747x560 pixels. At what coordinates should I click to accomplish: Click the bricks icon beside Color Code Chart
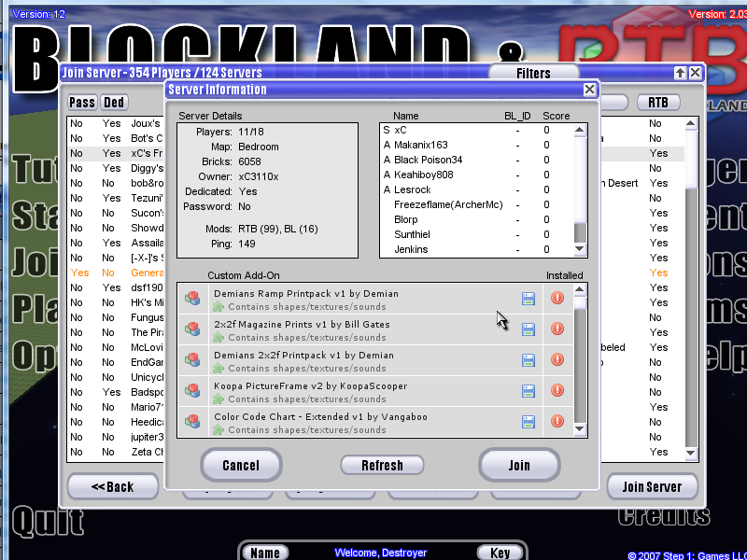point(192,422)
